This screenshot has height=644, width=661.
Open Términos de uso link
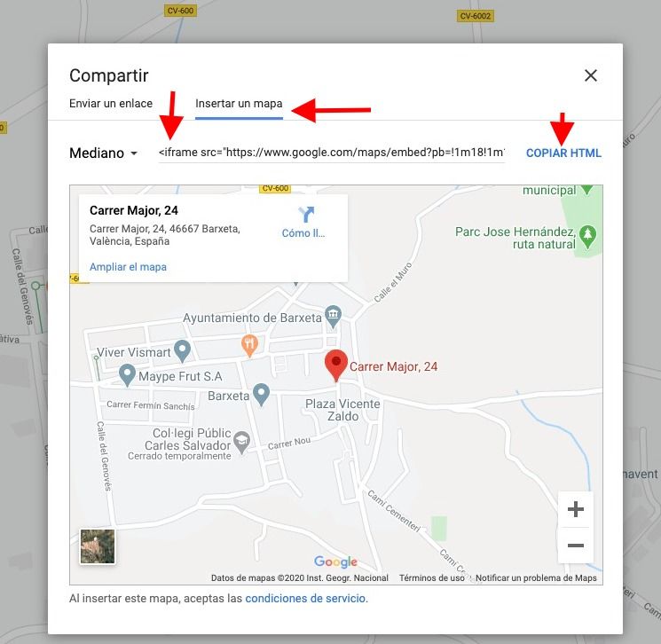click(x=432, y=577)
